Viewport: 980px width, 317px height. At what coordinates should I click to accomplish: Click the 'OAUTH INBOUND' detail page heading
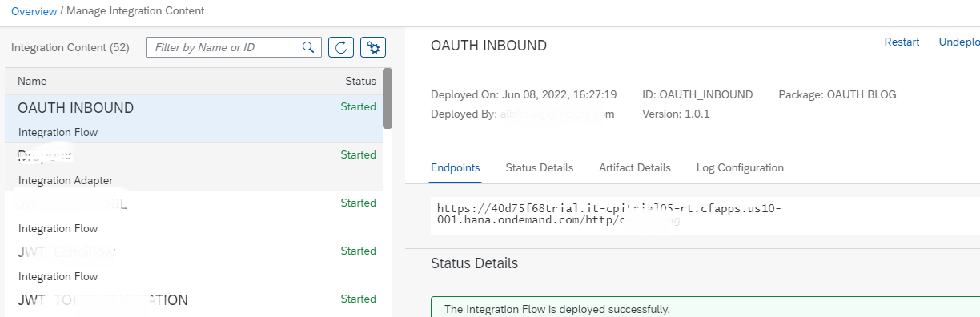[x=488, y=46]
